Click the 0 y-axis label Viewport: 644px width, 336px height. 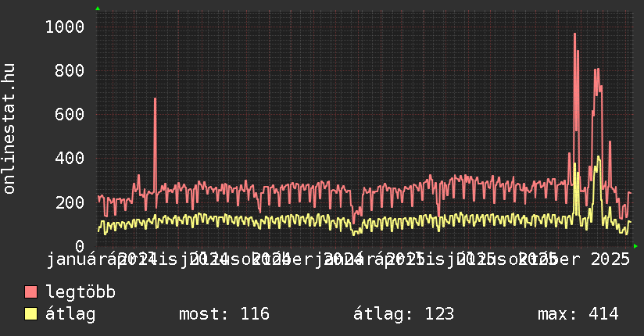tap(80, 246)
